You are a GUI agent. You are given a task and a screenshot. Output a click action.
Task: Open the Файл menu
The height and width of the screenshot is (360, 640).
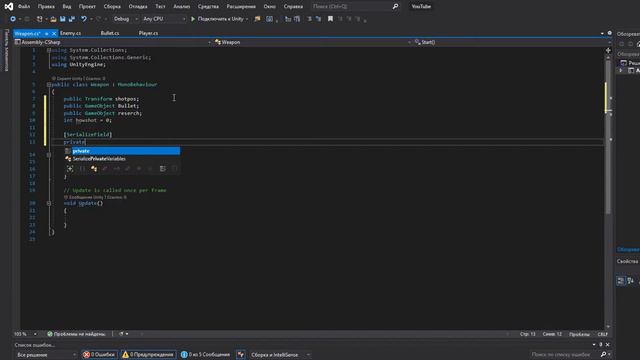point(24,7)
